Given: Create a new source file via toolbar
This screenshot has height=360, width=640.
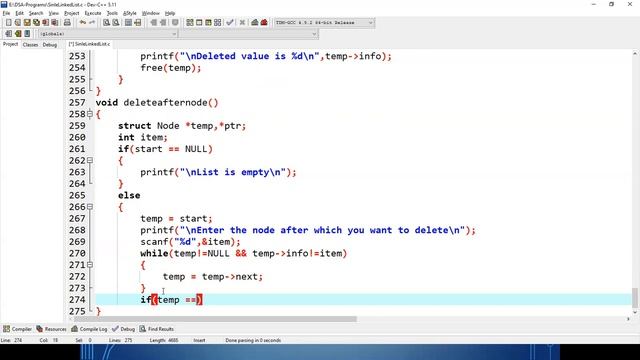Looking at the screenshot, I should point(8,22).
